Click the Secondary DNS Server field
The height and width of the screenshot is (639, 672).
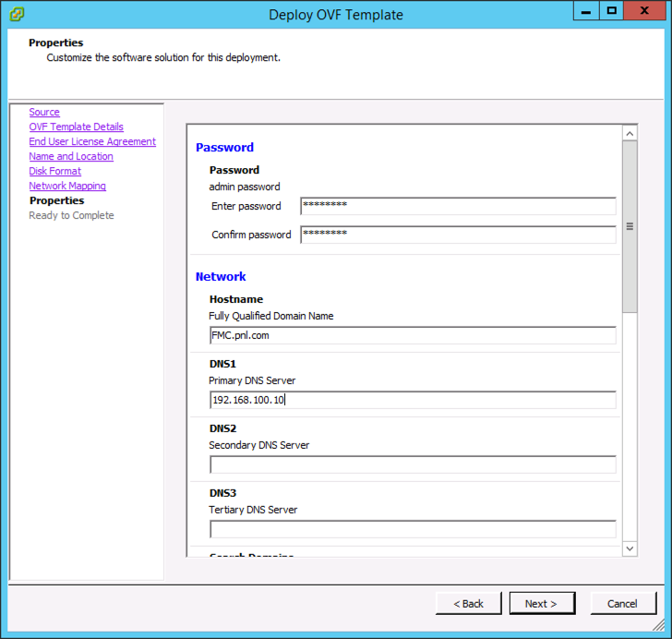pos(413,464)
